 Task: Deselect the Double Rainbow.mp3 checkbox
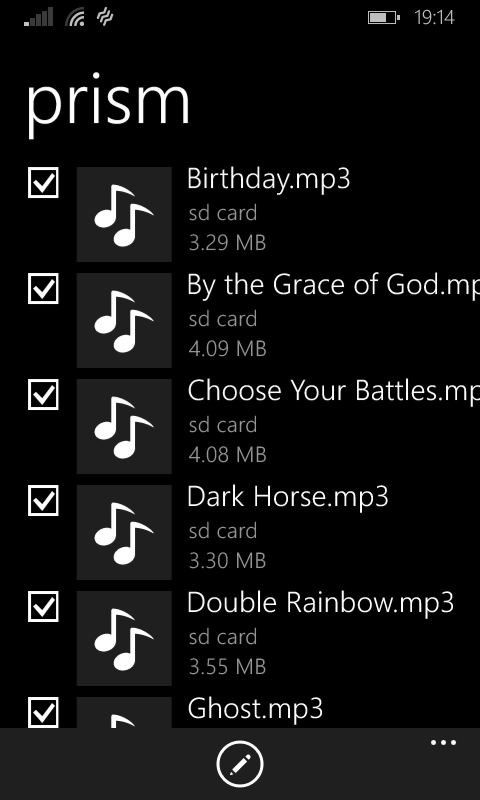click(x=43, y=607)
